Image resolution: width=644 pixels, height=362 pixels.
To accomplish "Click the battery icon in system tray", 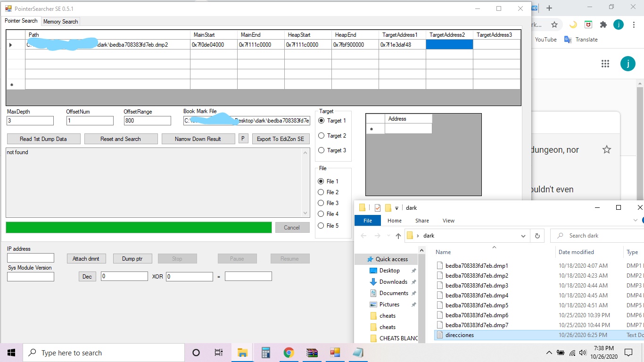I will (561, 353).
